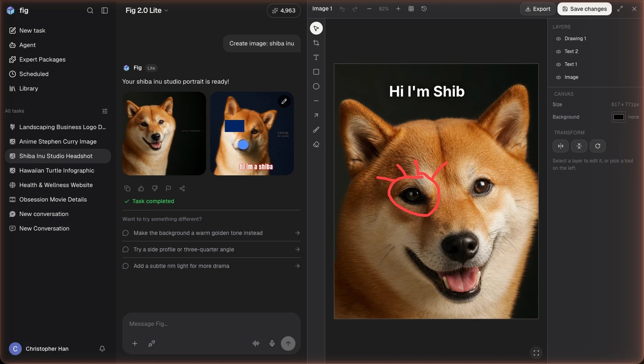The image size is (644, 364).
Task: Give thumbs down to response
Action: coord(155,188)
